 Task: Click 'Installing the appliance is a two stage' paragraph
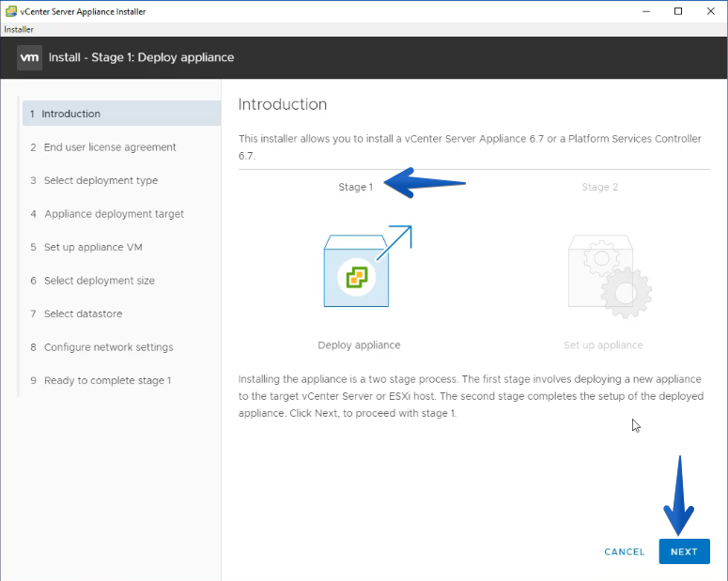click(471, 396)
